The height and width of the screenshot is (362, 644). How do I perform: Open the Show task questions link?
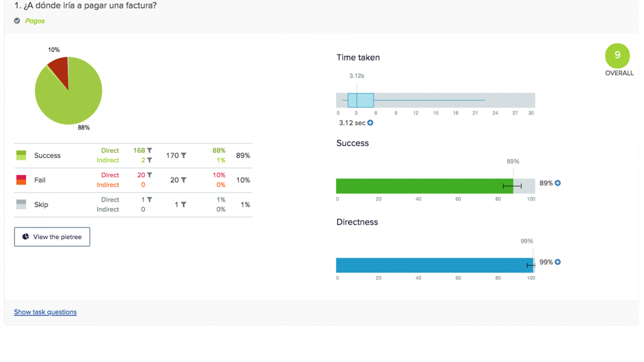(x=45, y=312)
